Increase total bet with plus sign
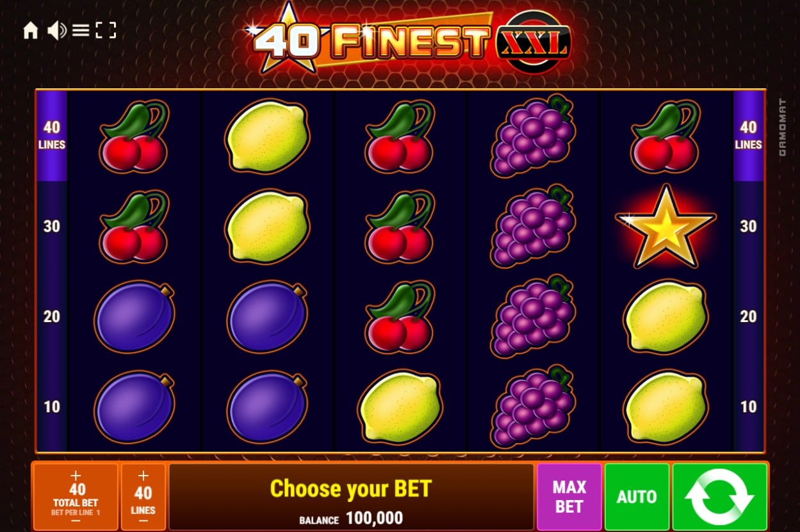The height and width of the screenshot is (532, 800). (76, 475)
